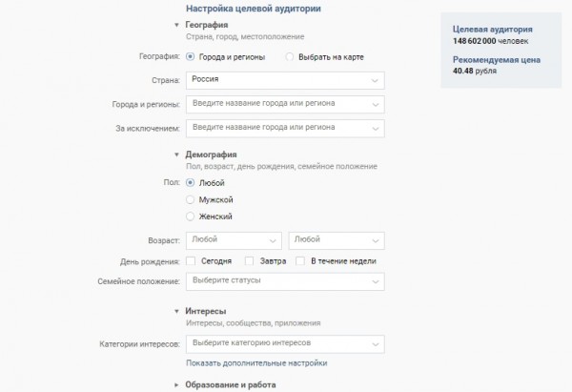Collapse the 'Демография' section
The width and height of the screenshot is (572, 392).
pyautogui.click(x=176, y=155)
